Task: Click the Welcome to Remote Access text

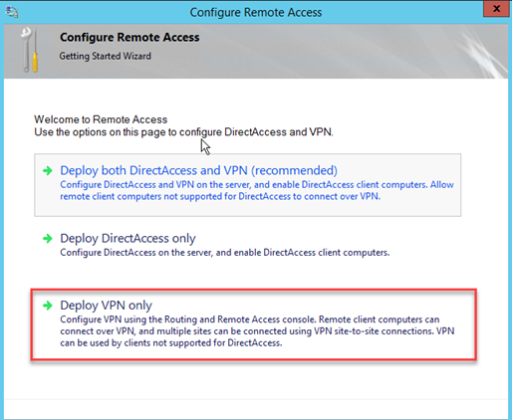Action: [x=101, y=119]
